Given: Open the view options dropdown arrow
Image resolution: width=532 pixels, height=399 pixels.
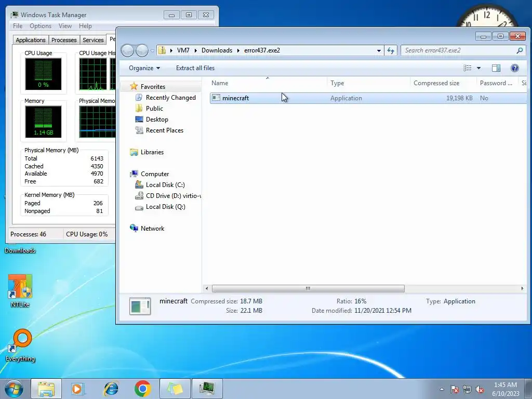Looking at the screenshot, I should click(x=478, y=68).
